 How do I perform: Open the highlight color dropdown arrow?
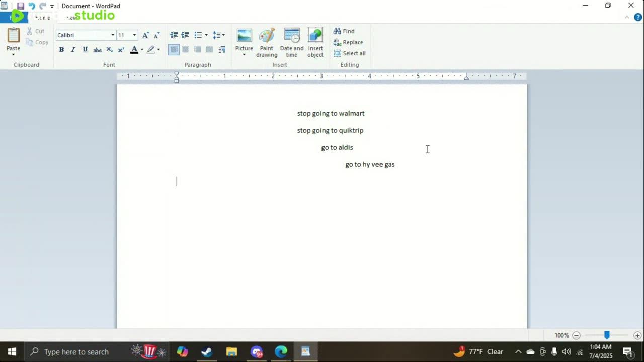coord(158,50)
